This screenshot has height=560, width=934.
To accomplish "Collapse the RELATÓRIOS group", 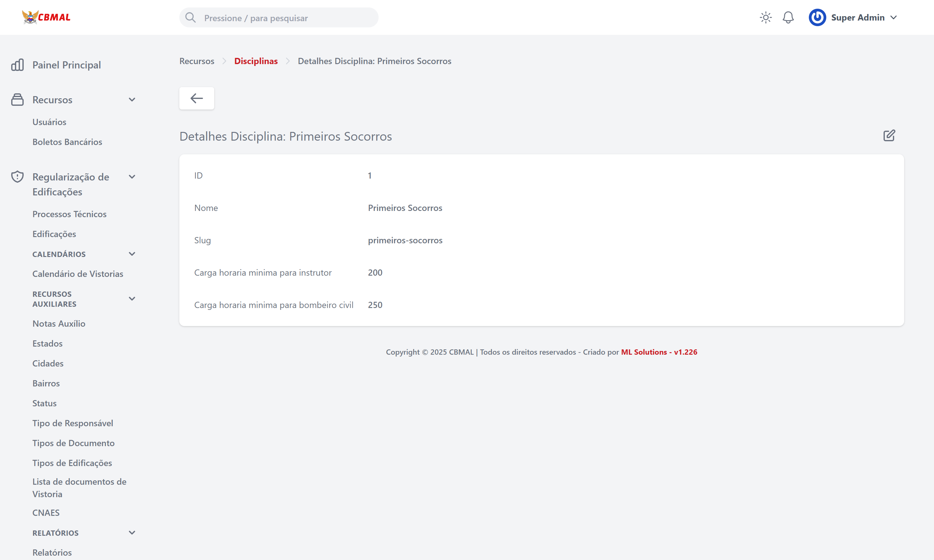I will pyautogui.click(x=132, y=533).
